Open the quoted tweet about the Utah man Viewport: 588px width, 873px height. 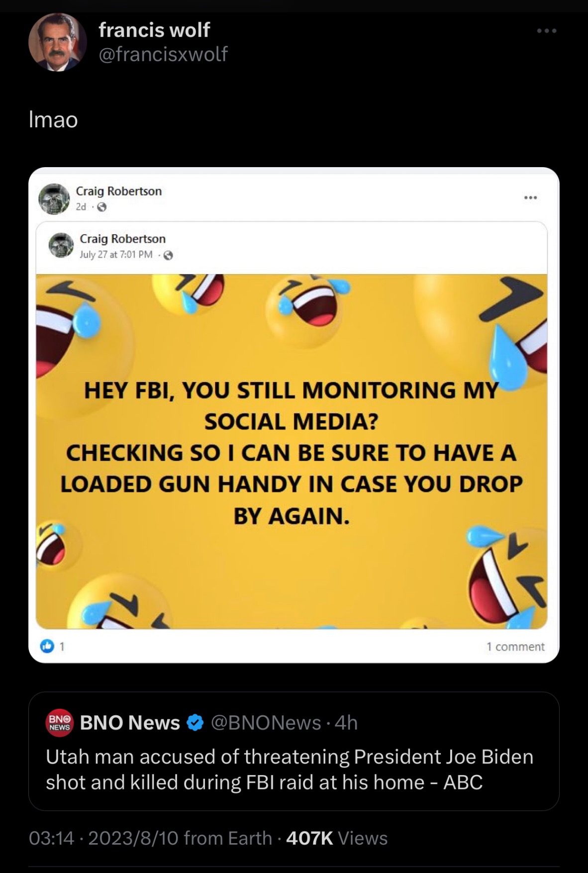coord(294,769)
